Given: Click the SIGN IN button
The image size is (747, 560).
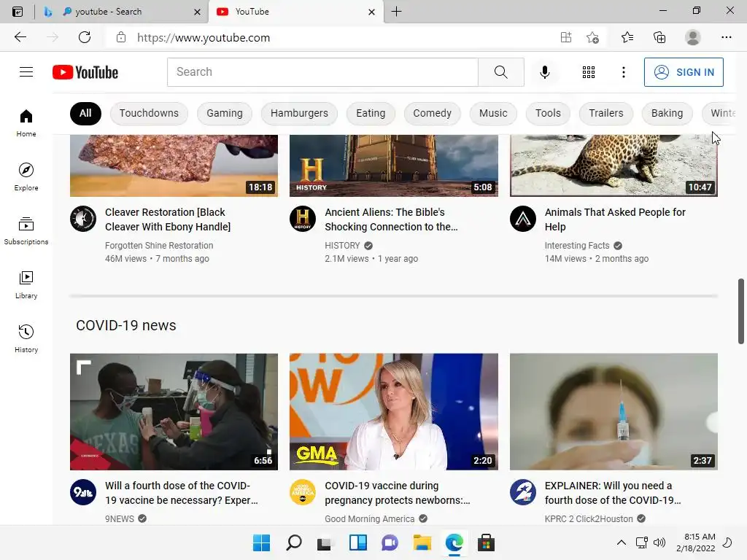Looking at the screenshot, I should [x=684, y=72].
